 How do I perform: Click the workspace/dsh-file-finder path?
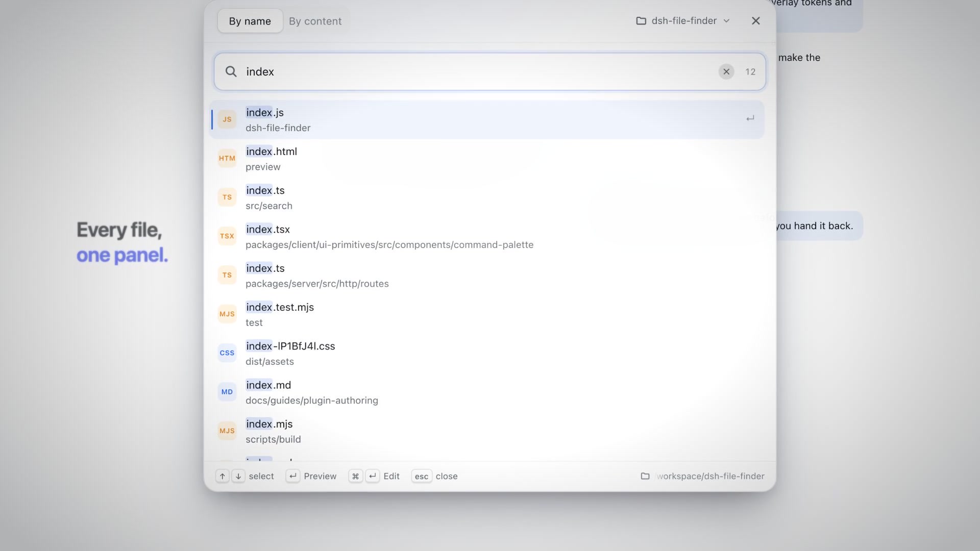[710, 476]
